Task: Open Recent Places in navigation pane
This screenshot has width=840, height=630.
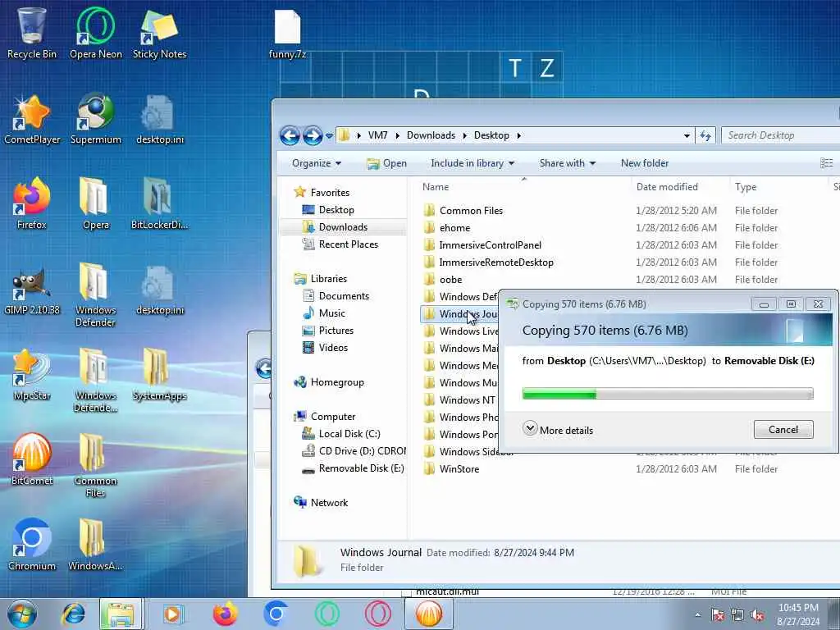Action: (348, 244)
